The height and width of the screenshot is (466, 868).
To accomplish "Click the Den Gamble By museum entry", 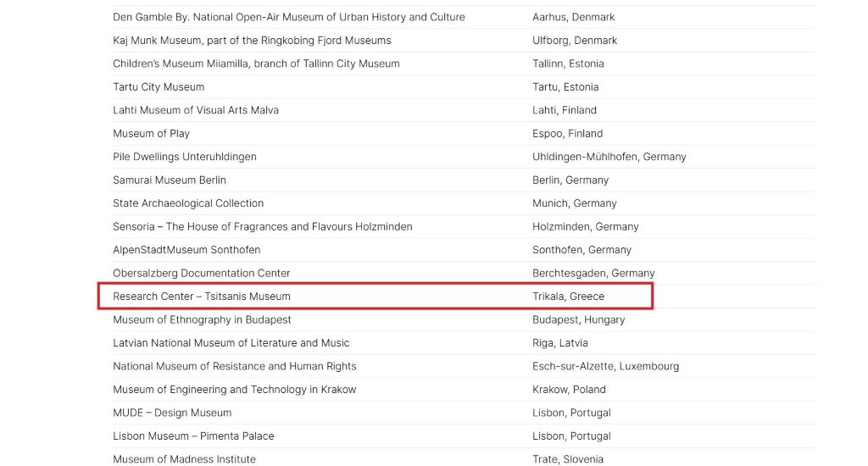I will (x=288, y=17).
